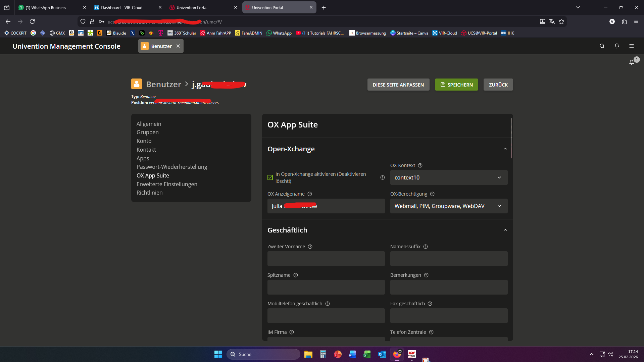Click the SPEICHERN button

tap(456, 85)
